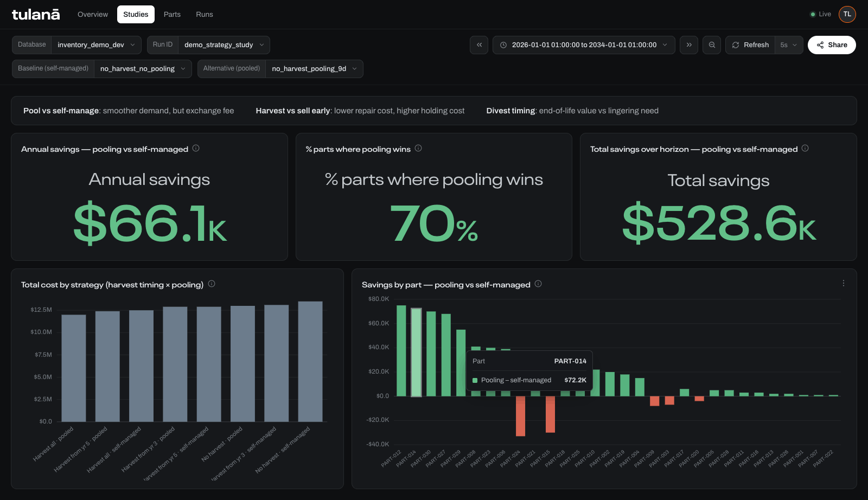Click the PART-029 savings bar
Screen dimensions: 868x500
point(461,363)
